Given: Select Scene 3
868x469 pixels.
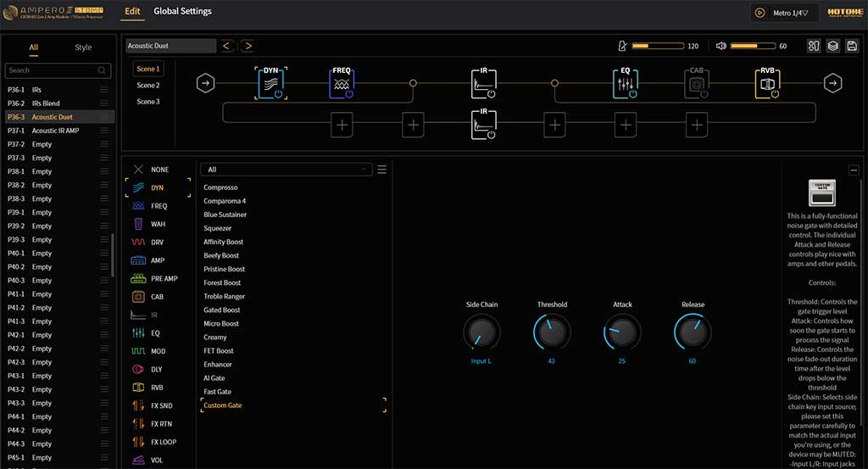Looking at the screenshot, I should (x=147, y=102).
